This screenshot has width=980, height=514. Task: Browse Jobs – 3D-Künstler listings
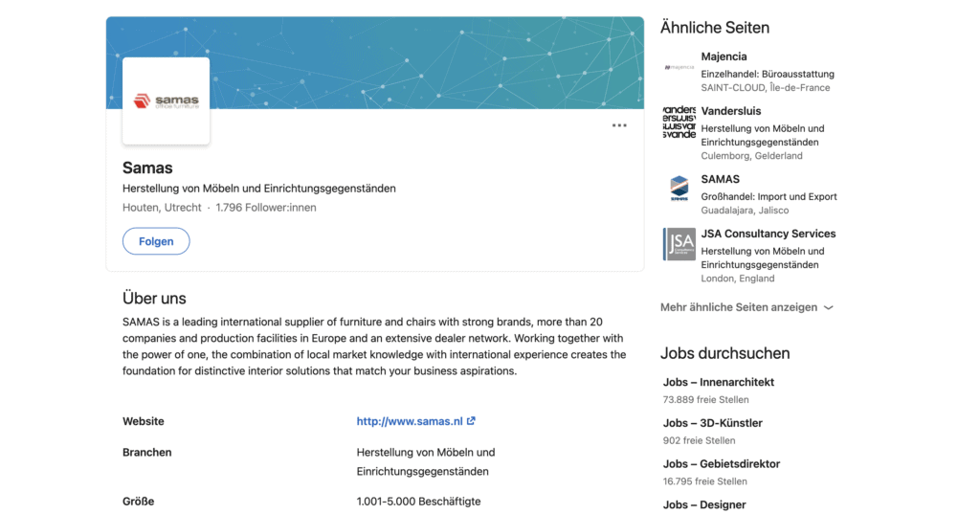tap(712, 423)
